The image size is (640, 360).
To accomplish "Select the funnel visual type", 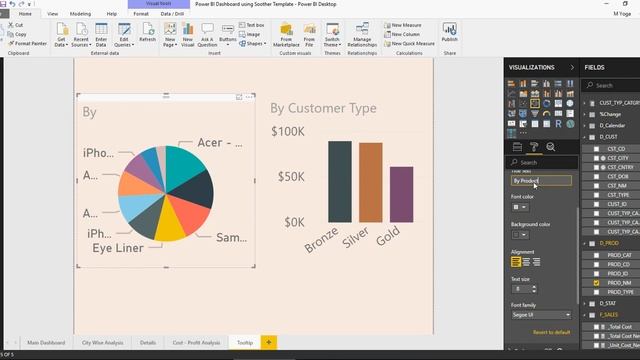I will point(535,114).
